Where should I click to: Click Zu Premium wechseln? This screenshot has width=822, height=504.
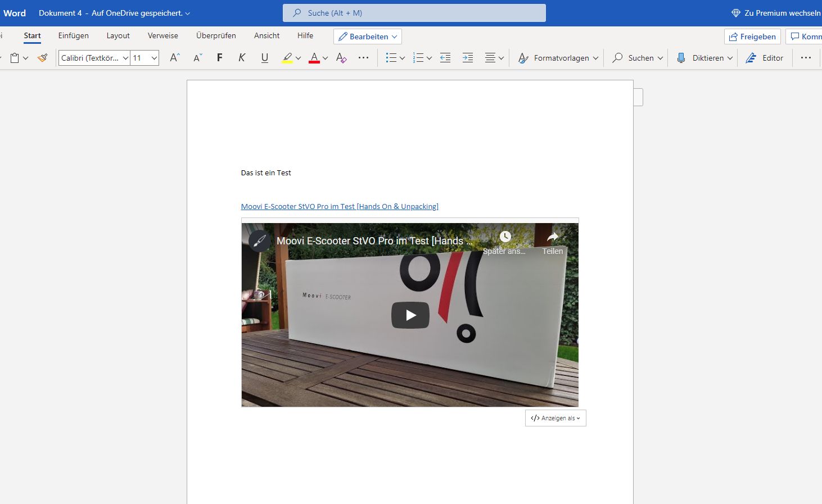(776, 13)
